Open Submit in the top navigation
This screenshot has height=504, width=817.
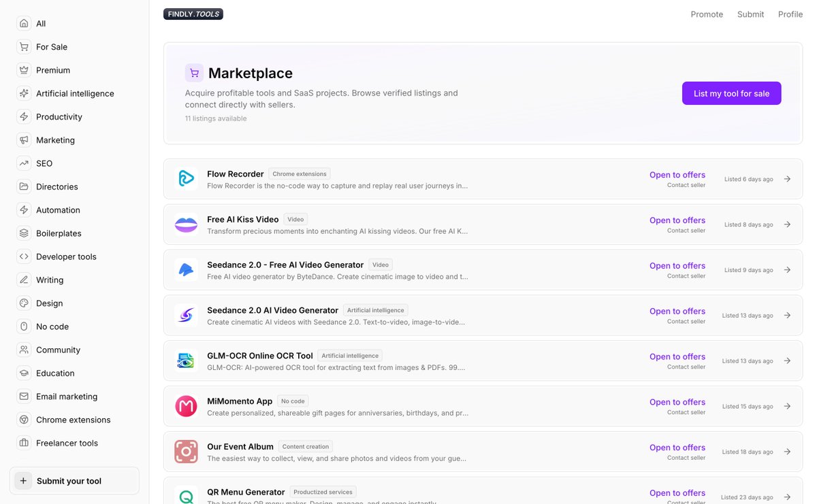750,14
